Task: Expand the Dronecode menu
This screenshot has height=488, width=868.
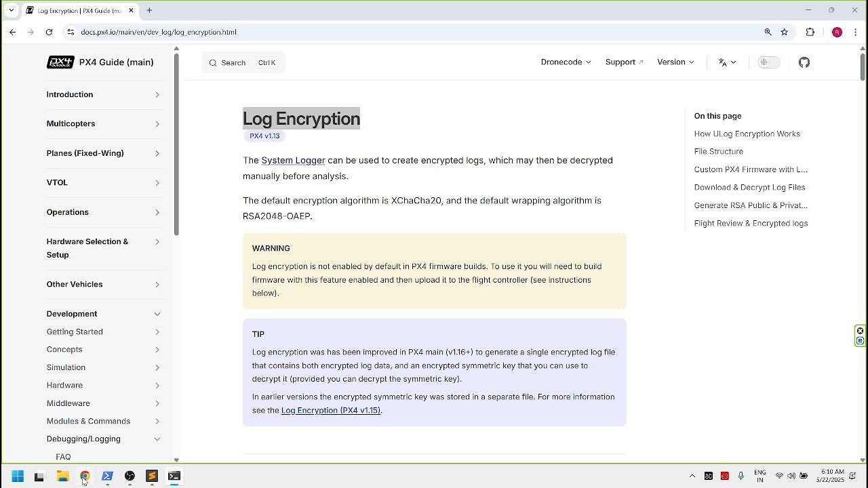Action: tap(566, 62)
